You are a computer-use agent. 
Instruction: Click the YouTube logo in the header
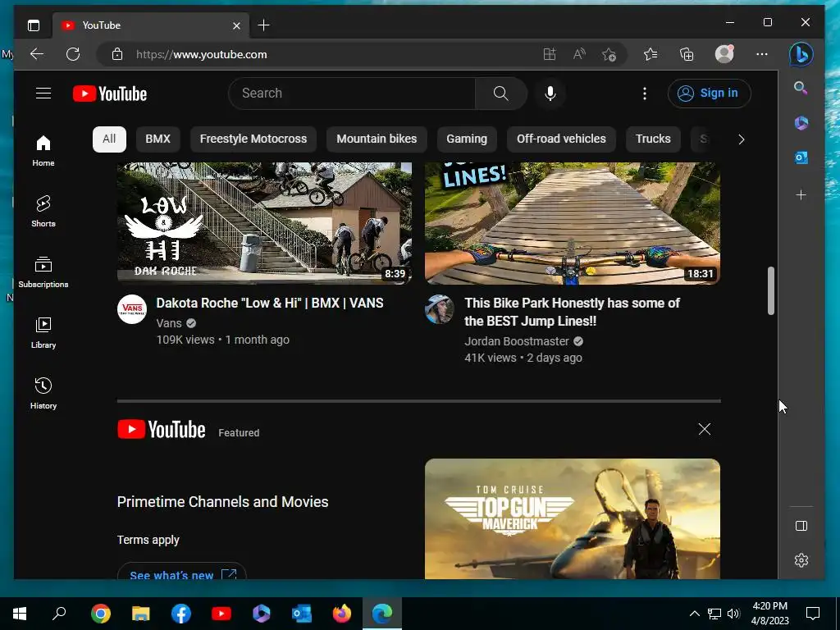coord(110,94)
